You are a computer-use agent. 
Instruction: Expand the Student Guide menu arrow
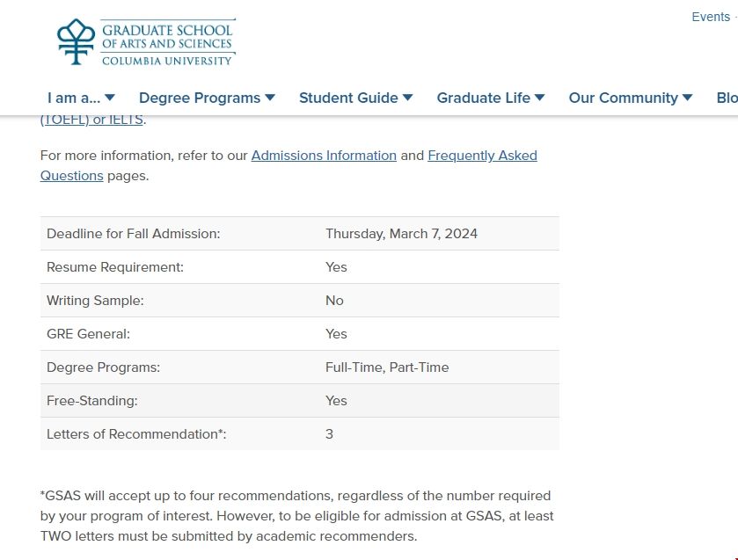(x=408, y=98)
